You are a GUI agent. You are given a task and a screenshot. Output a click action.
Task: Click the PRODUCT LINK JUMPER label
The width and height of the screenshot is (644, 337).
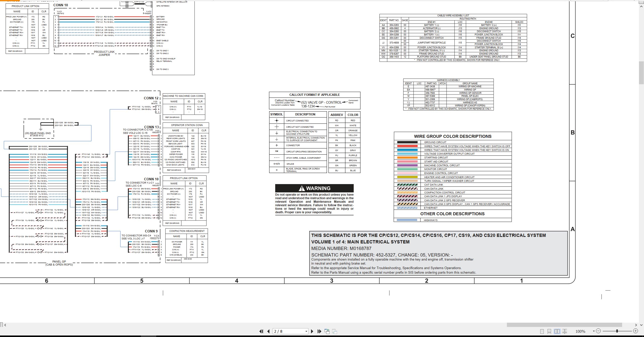(x=104, y=53)
